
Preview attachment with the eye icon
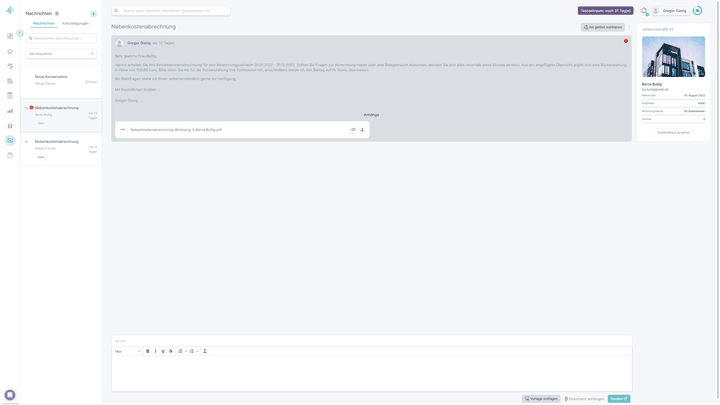pos(353,130)
